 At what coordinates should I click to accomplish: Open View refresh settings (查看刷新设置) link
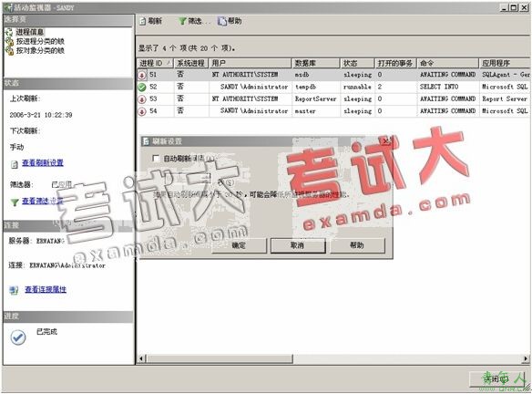(43, 163)
